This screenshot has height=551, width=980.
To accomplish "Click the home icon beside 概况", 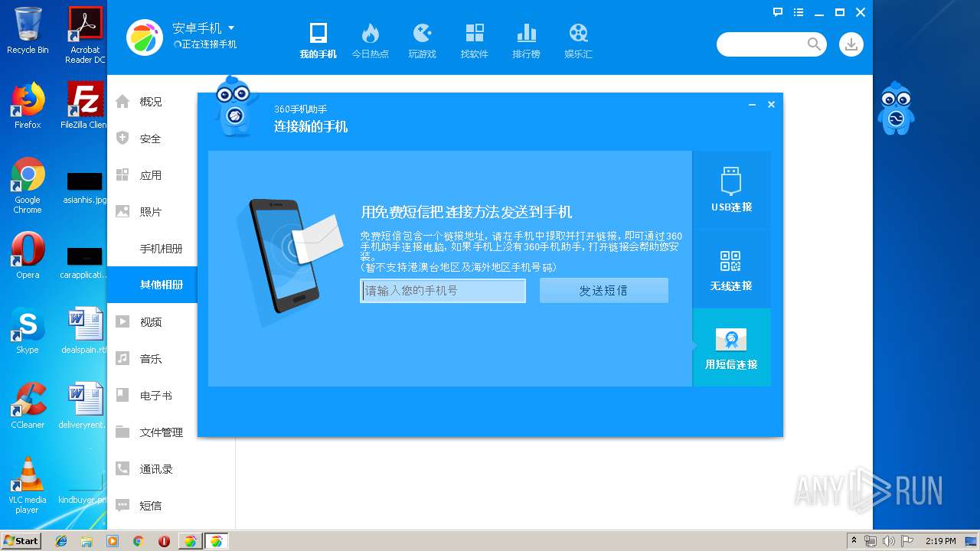I will [x=122, y=101].
